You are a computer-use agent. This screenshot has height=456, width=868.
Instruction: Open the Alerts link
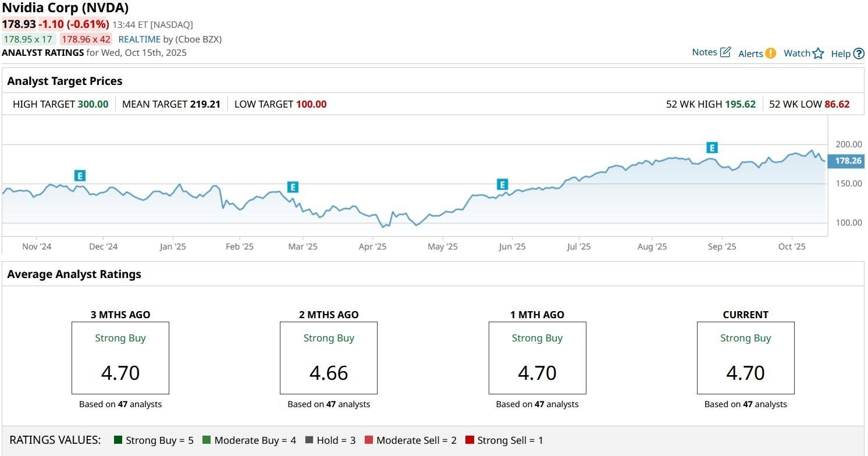(x=750, y=54)
